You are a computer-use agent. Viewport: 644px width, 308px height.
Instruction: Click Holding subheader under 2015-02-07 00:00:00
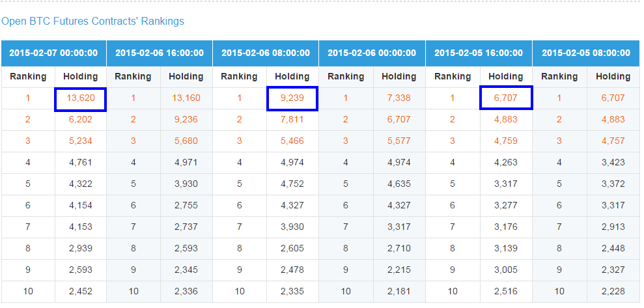81,77
